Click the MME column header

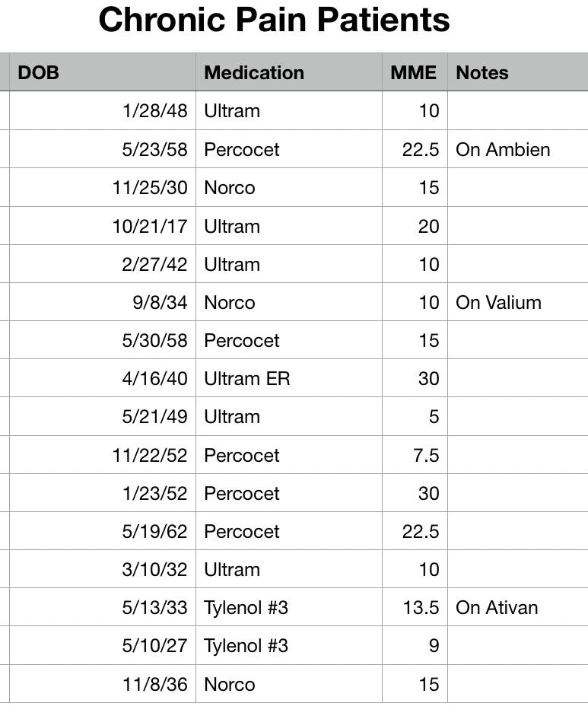[414, 73]
